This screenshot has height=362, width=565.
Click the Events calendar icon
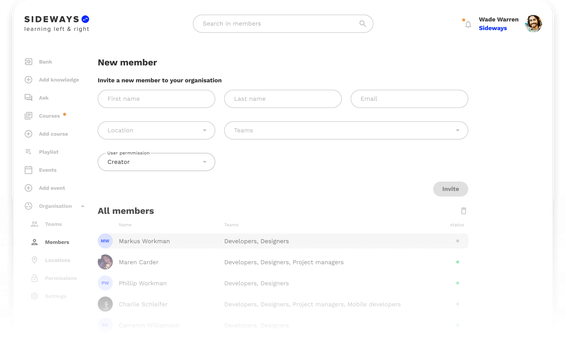[x=28, y=170]
